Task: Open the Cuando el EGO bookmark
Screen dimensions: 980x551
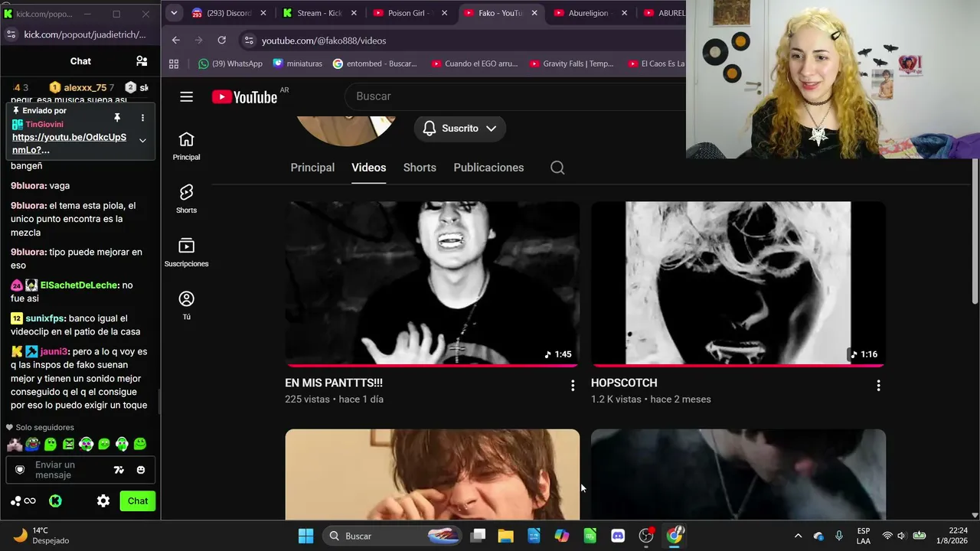Action: 475,64
